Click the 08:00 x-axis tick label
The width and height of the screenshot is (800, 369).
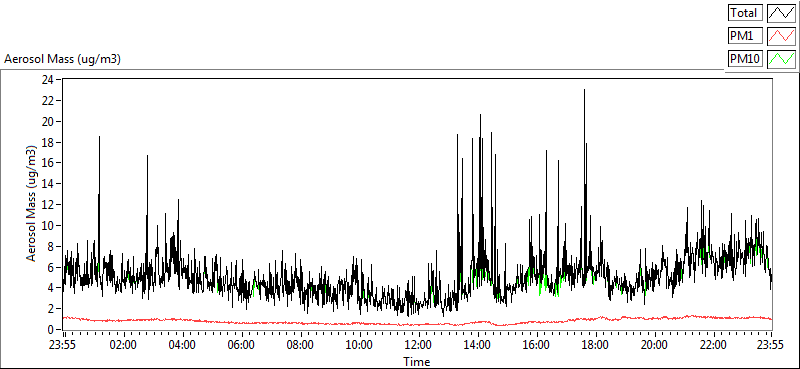click(300, 344)
